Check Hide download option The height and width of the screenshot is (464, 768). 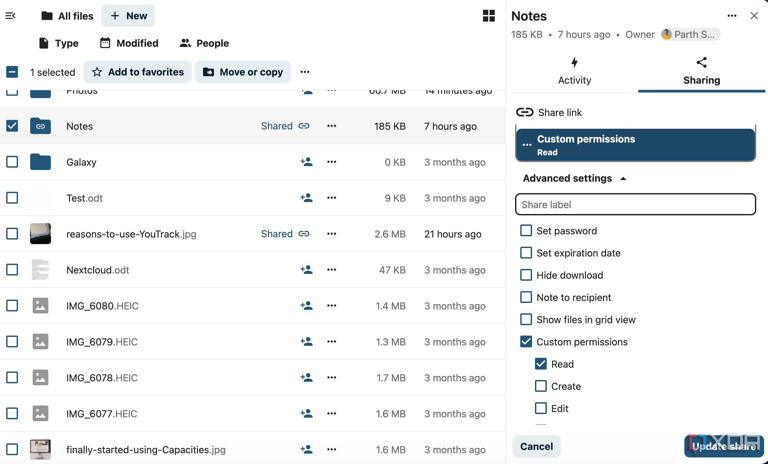point(526,275)
